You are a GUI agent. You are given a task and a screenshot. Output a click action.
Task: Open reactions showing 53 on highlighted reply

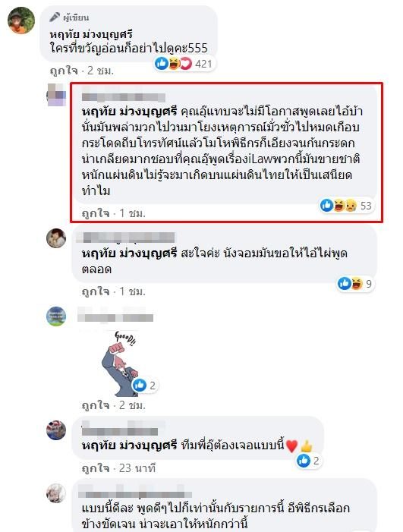click(346, 205)
